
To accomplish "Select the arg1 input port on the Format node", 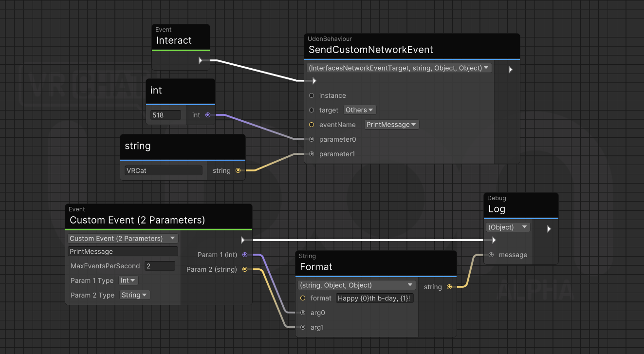I will coord(303,327).
